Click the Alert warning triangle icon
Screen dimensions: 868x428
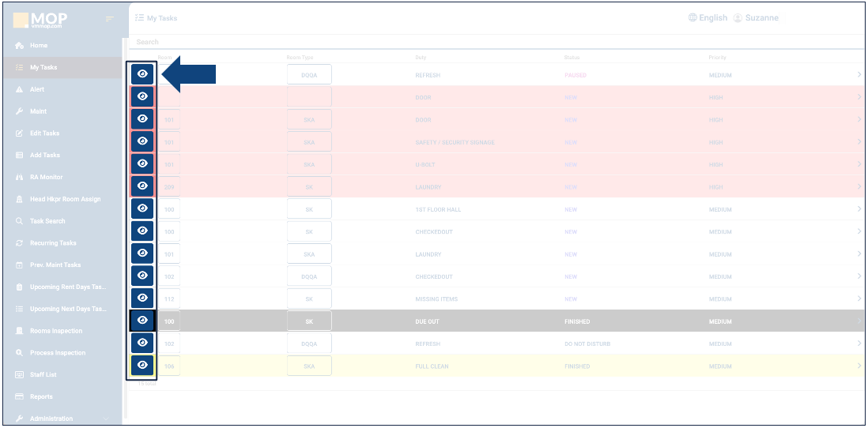point(19,90)
